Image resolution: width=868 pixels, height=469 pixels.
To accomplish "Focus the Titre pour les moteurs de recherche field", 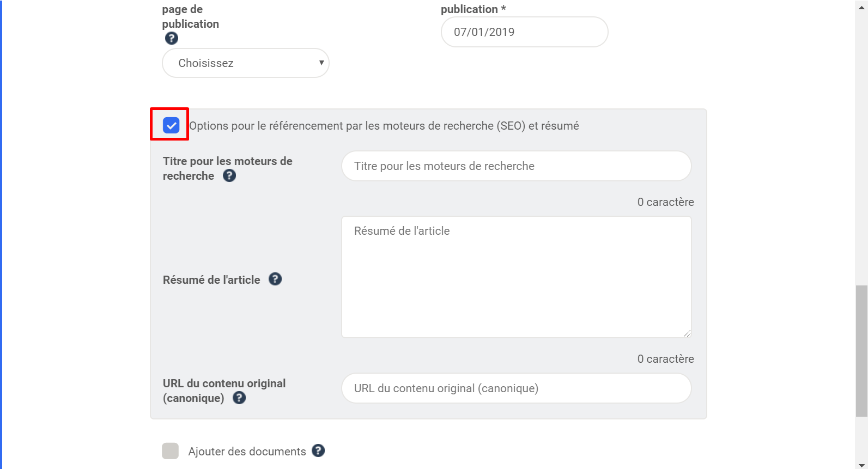I will 517,166.
